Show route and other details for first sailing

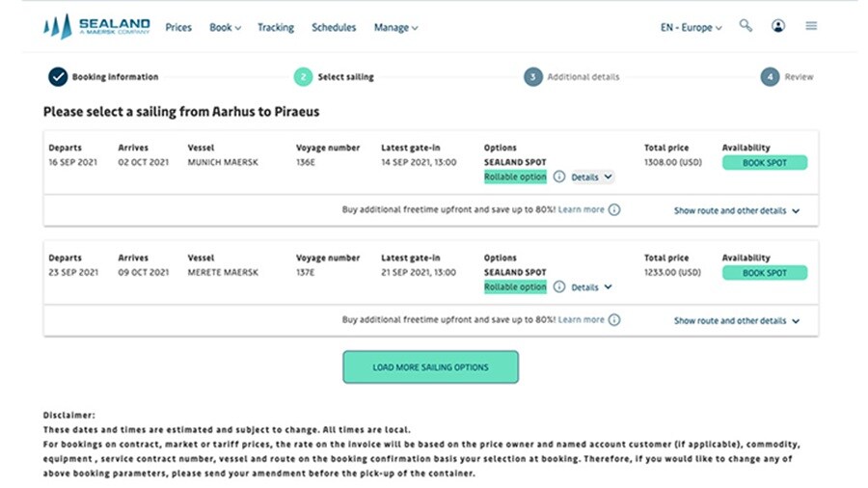737,210
